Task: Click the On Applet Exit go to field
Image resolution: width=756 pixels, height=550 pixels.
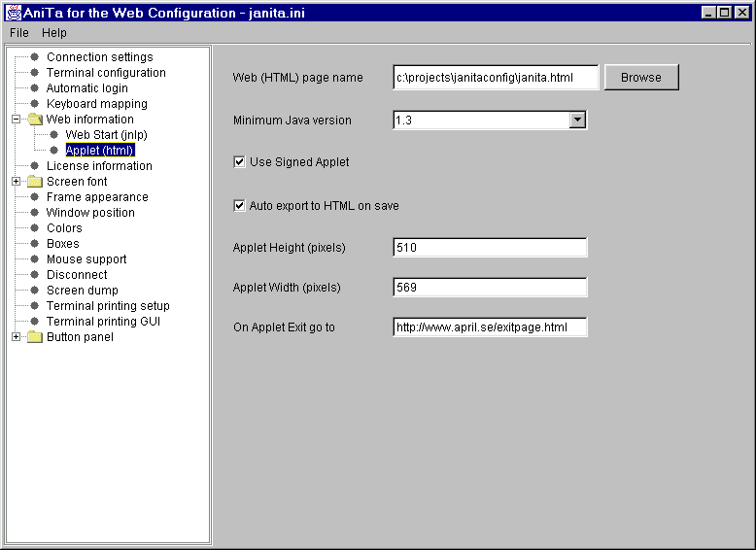Action: click(x=490, y=327)
